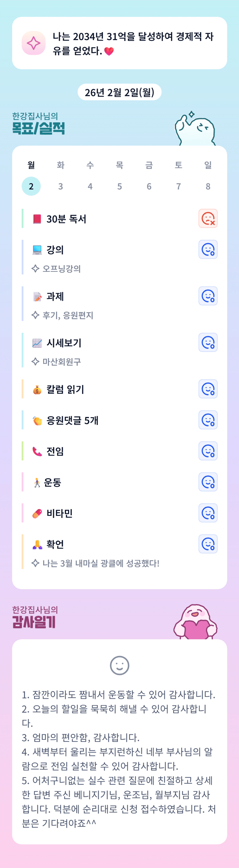Click the red failed face for 30분 독서
This screenshot has height=868, width=239.
click(208, 218)
